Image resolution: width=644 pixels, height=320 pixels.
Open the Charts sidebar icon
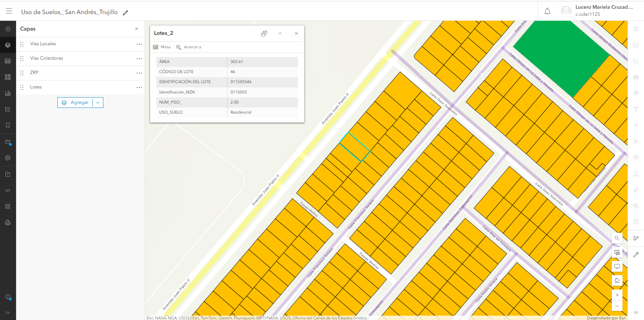point(8,93)
